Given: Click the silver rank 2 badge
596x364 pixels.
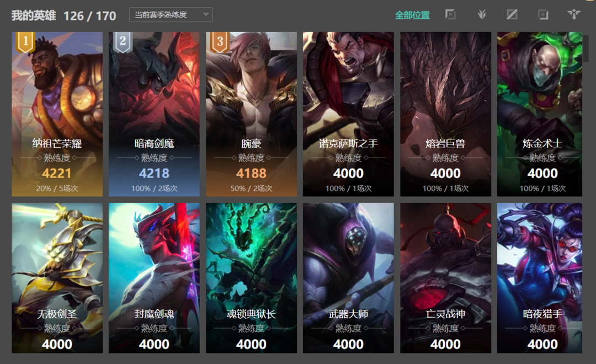Looking at the screenshot, I should point(123,41).
